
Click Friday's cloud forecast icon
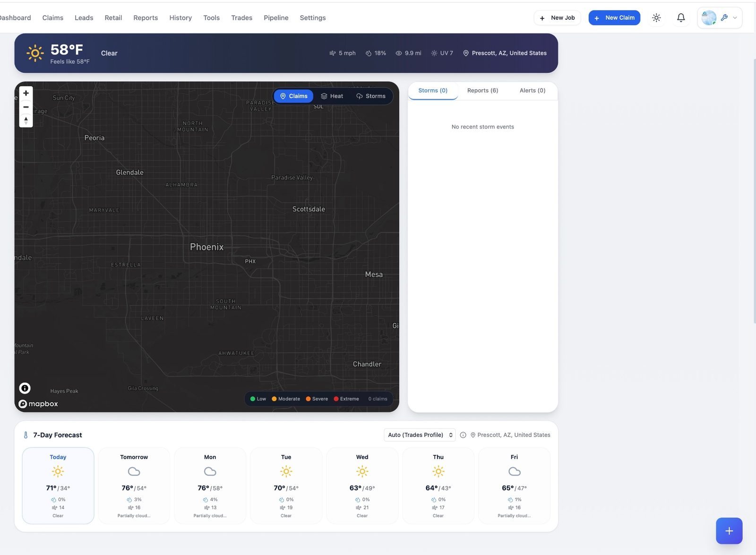pyautogui.click(x=515, y=471)
